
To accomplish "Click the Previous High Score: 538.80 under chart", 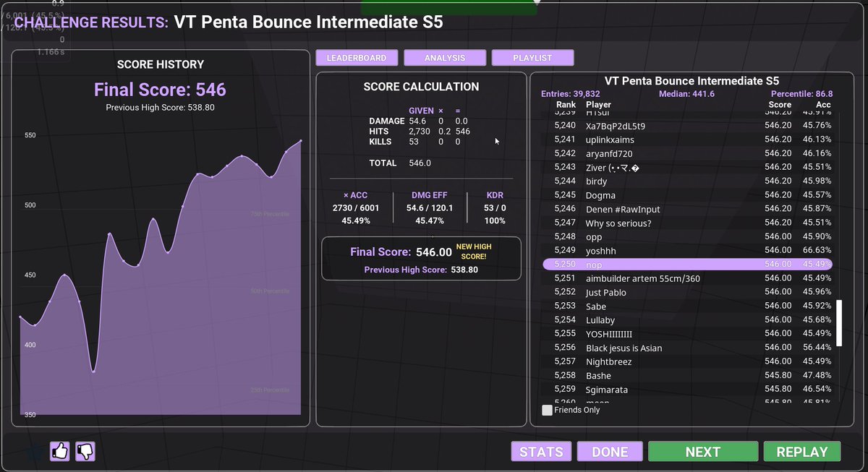I will click(160, 108).
